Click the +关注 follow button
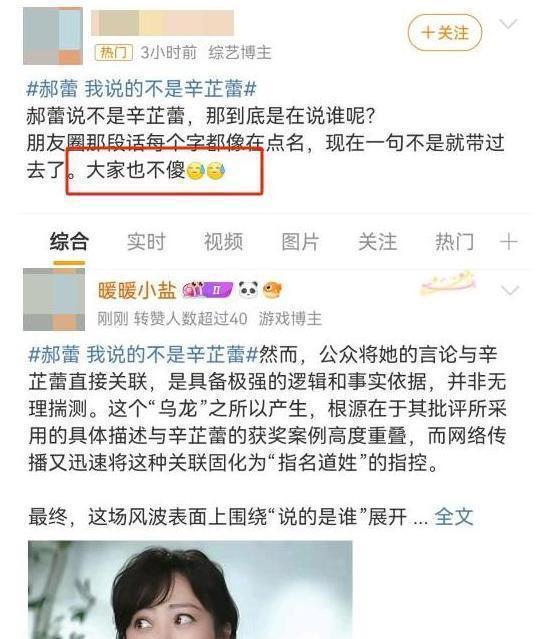Screen dimensions: 560x639 point(445,33)
